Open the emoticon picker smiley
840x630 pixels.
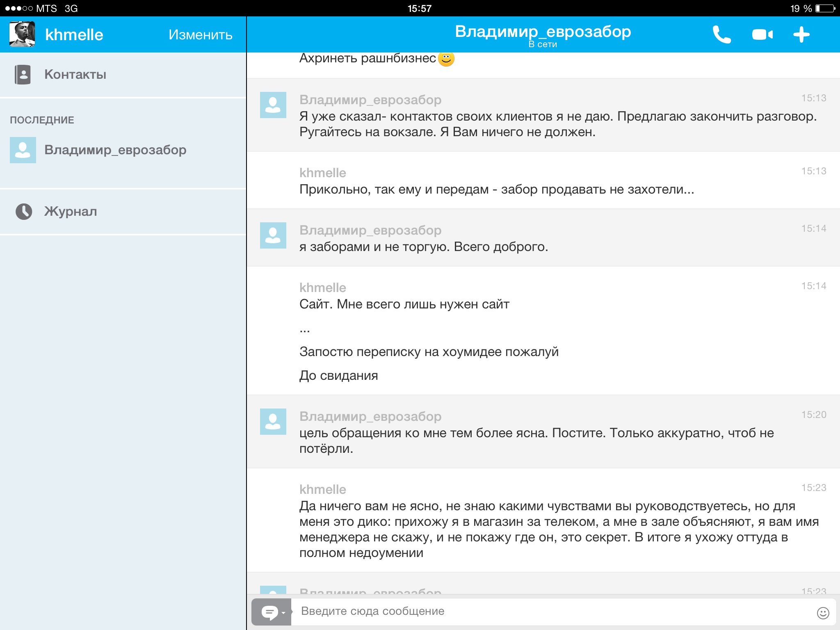pyautogui.click(x=823, y=613)
